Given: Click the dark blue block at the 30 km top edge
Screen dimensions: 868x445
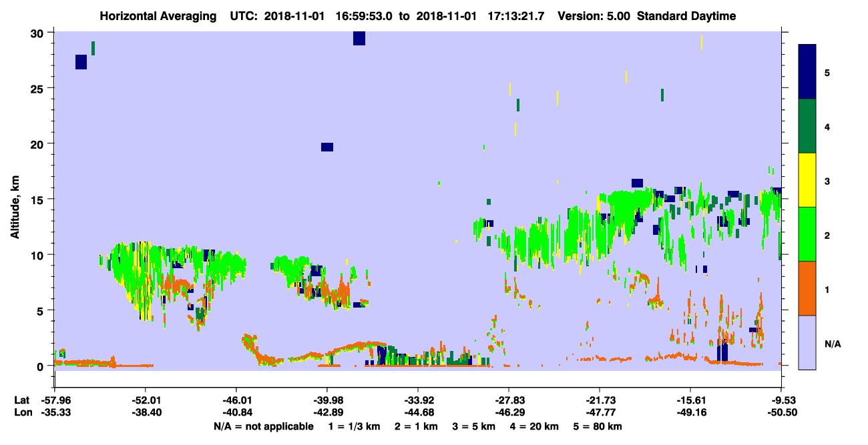Looking at the screenshot, I should point(359,38).
